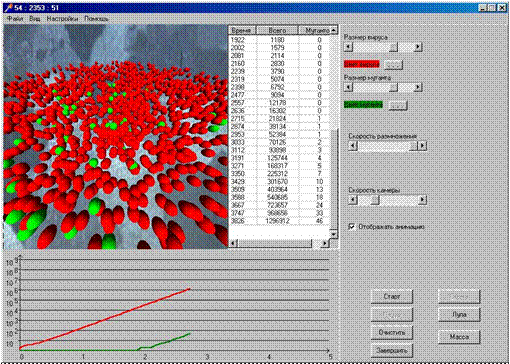The width and height of the screenshot is (510, 364).
Task: Open the Помощь menu
Action: click(x=96, y=19)
